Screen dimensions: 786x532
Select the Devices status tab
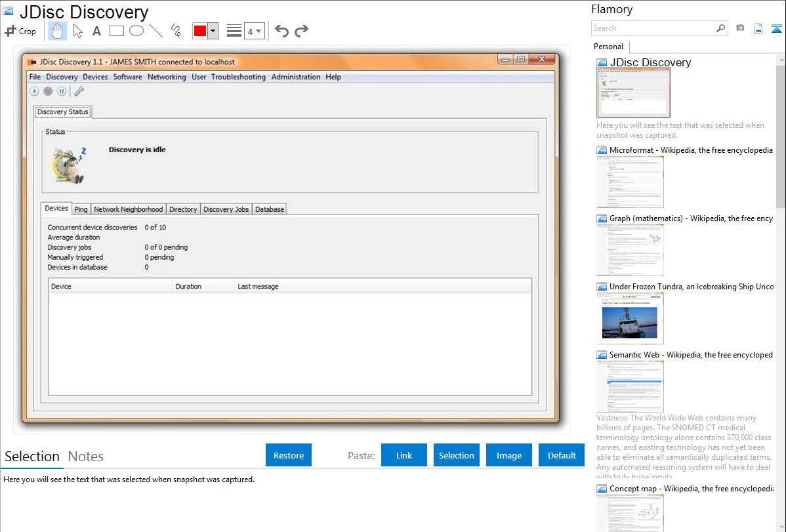click(56, 209)
